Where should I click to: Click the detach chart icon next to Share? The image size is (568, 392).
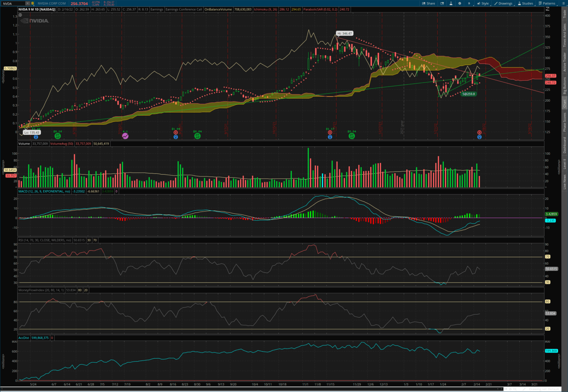[x=442, y=4]
